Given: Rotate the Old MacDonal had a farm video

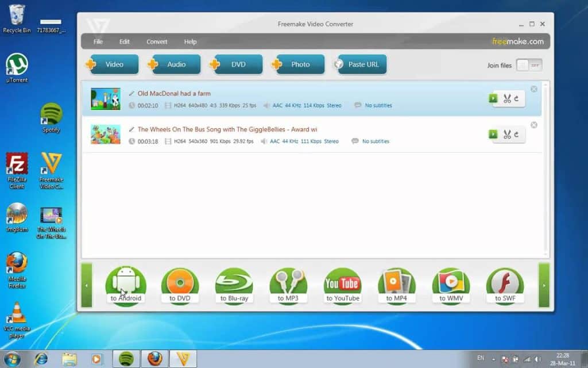Looking at the screenshot, I should point(517,99).
